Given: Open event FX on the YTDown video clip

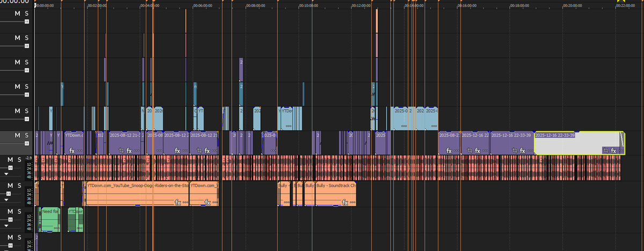Looking at the screenshot, I should (72, 151).
